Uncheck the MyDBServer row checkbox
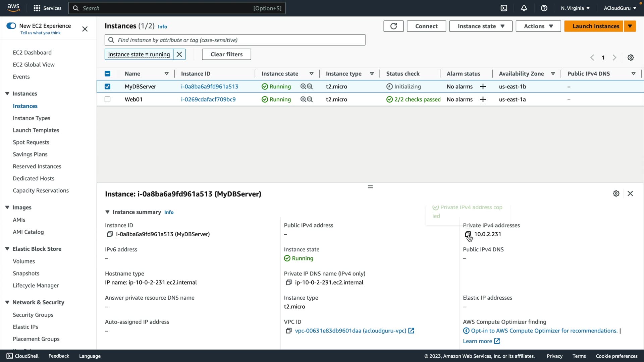The image size is (644, 362). (107, 86)
